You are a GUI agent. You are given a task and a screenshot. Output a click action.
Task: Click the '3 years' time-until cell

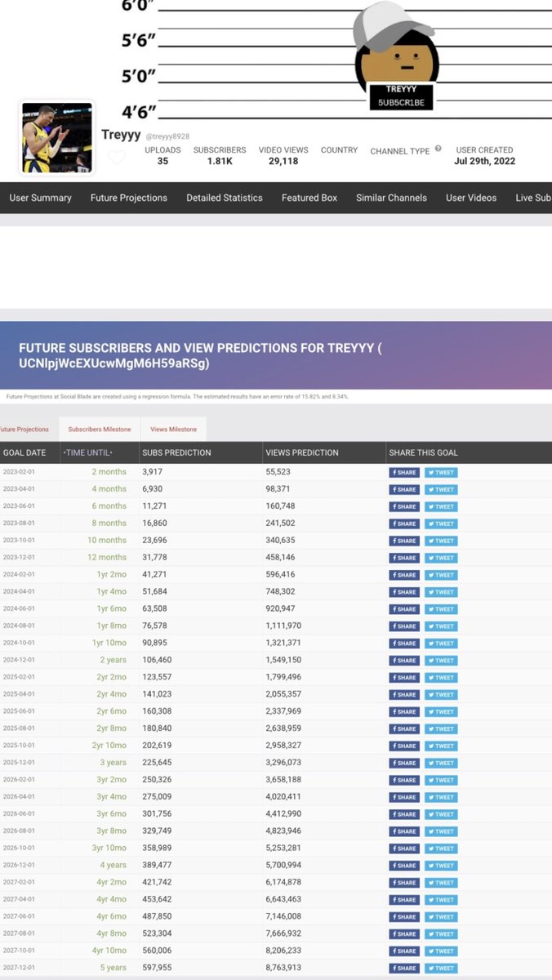[113, 763]
